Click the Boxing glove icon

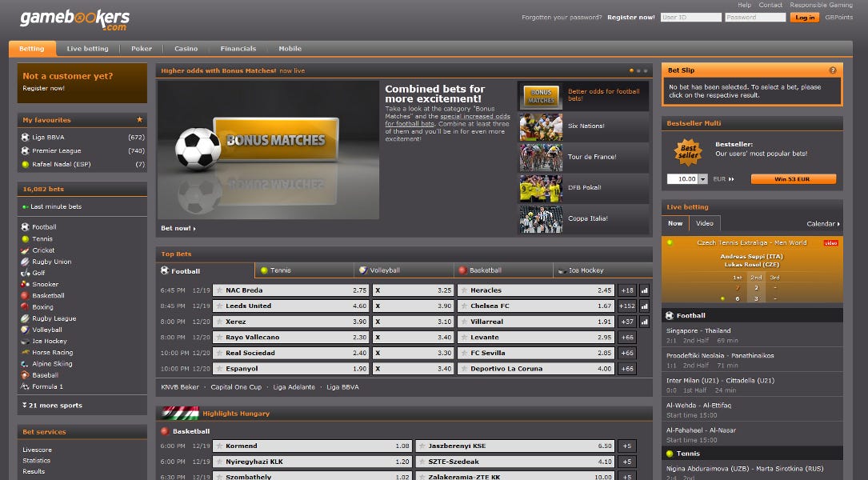[x=25, y=306]
